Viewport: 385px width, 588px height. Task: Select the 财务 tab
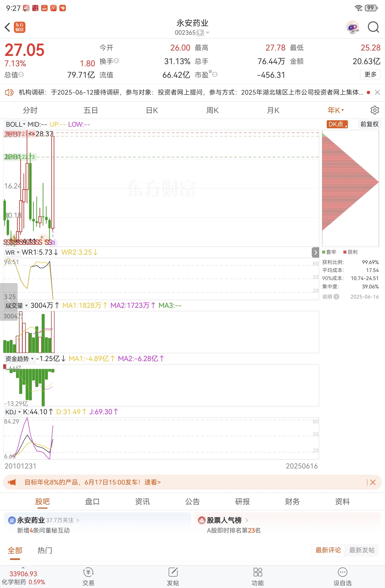(x=292, y=502)
